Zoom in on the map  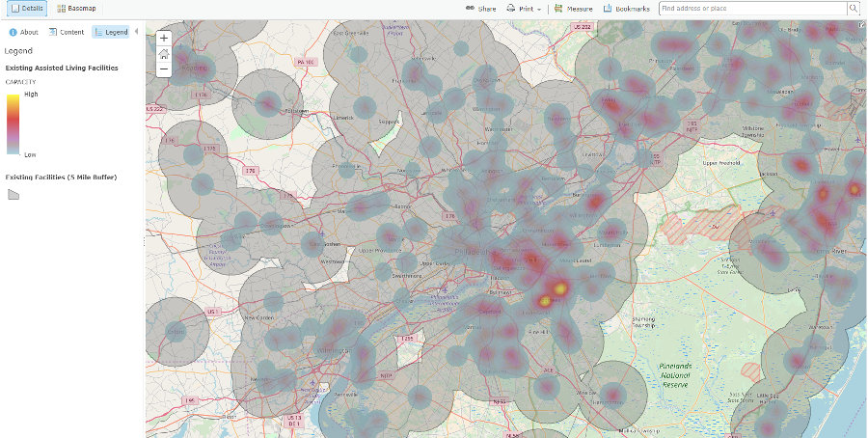coord(164,39)
